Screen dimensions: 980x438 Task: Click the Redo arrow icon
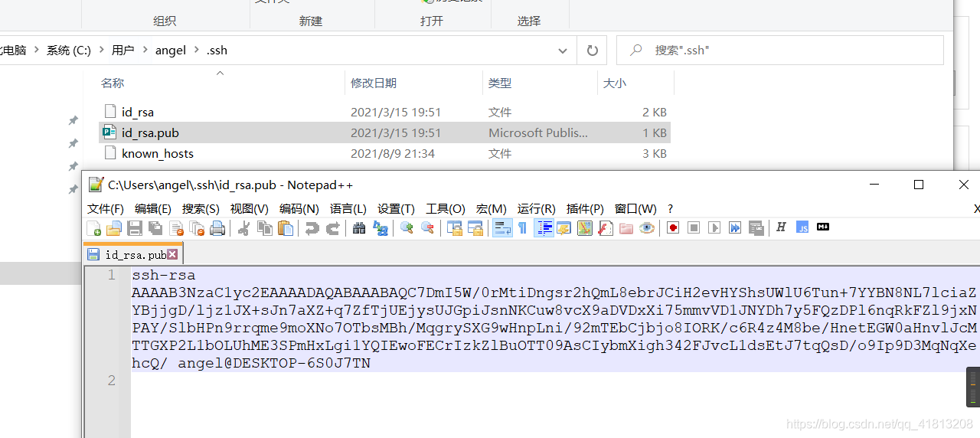333,228
